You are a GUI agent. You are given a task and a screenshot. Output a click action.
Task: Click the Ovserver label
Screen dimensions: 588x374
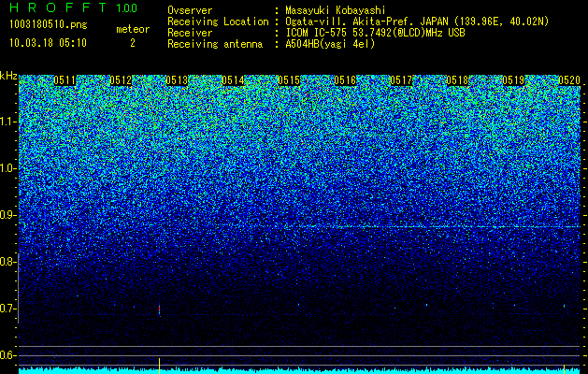tap(190, 10)
